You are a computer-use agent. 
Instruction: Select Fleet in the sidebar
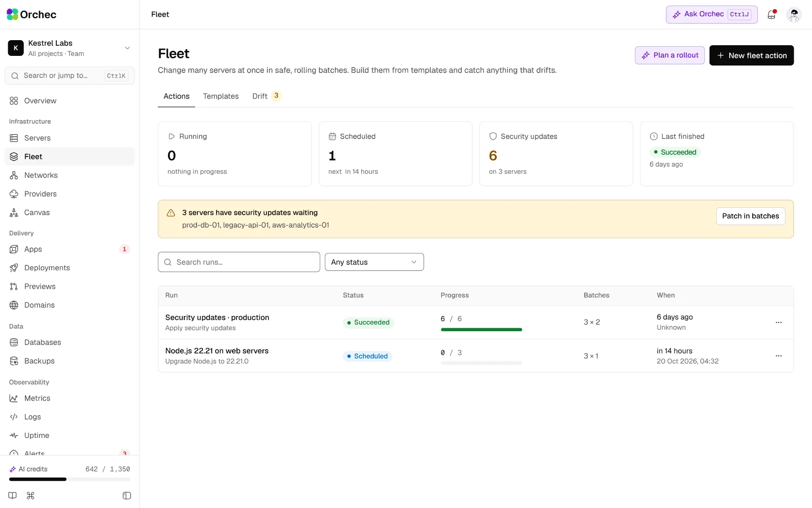coord(70,156)
